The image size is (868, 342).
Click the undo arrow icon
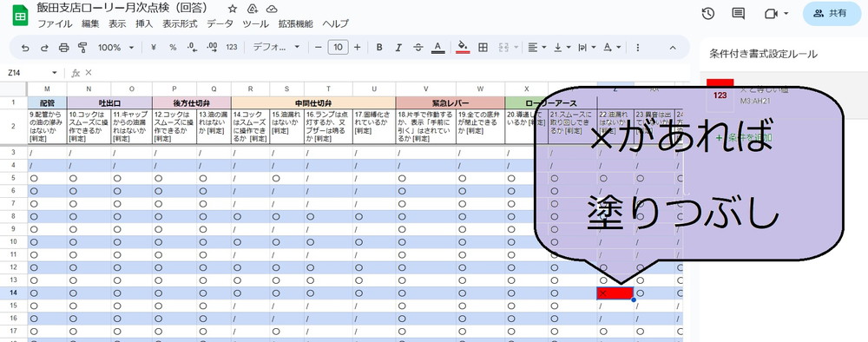coord(25,48)
